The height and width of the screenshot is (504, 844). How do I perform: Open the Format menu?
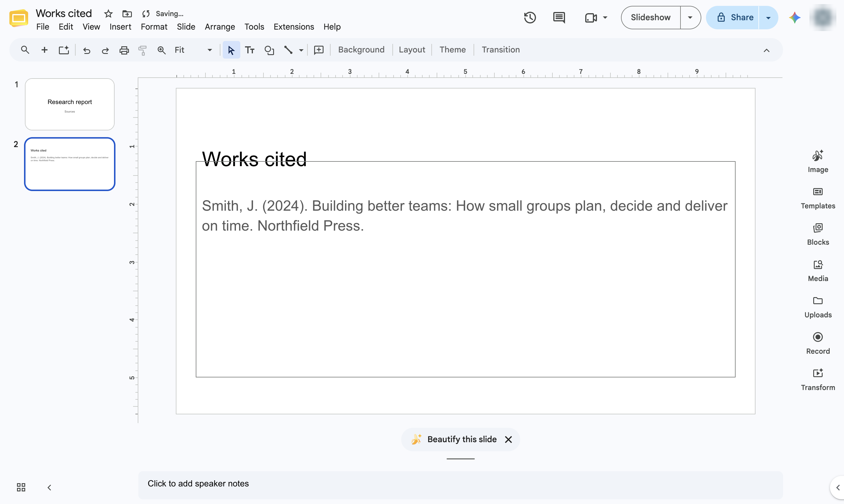click(154, 26)
